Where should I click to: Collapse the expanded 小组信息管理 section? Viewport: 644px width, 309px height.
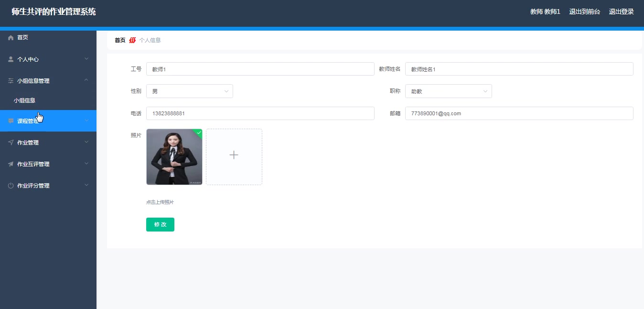(86, 80)
